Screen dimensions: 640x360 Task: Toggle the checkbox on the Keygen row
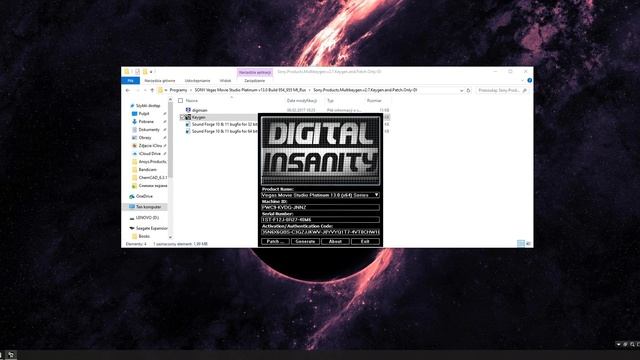[x=182, y=117]
